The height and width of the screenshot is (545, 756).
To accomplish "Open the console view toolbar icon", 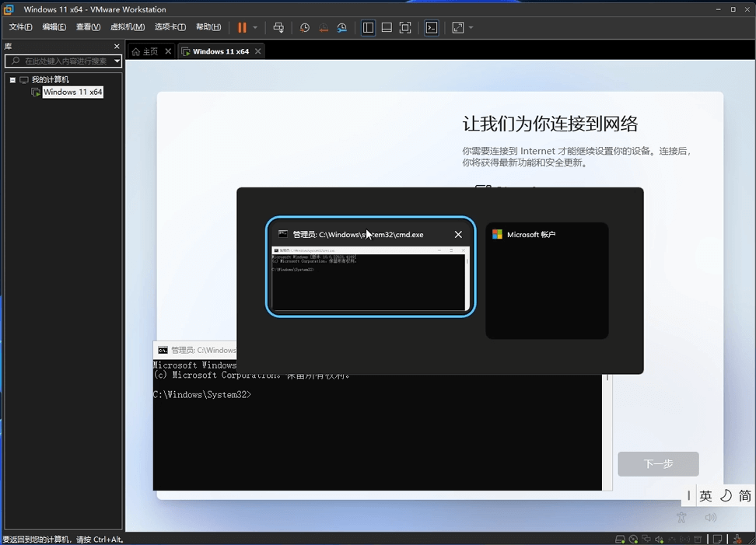I will (x=432, y=28).
